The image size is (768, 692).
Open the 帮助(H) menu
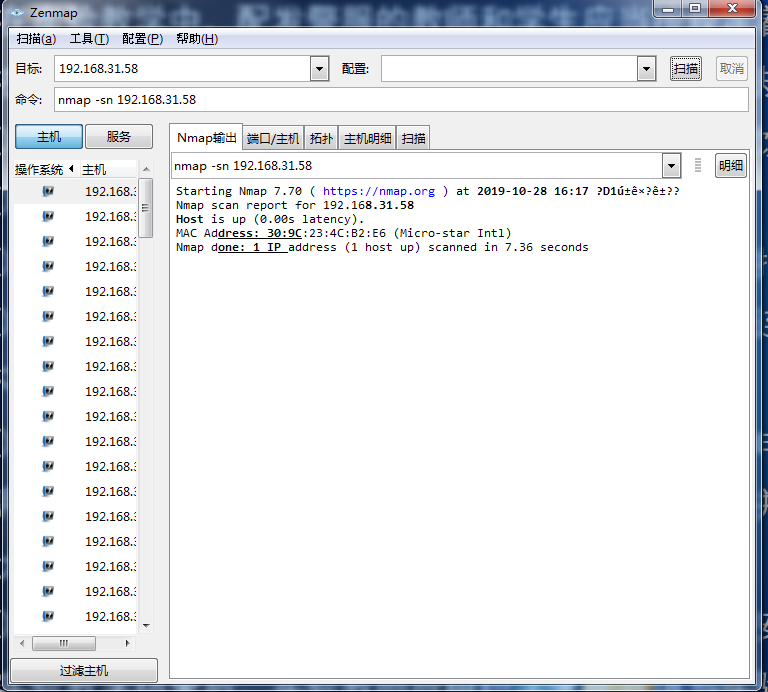click(197, 39)
